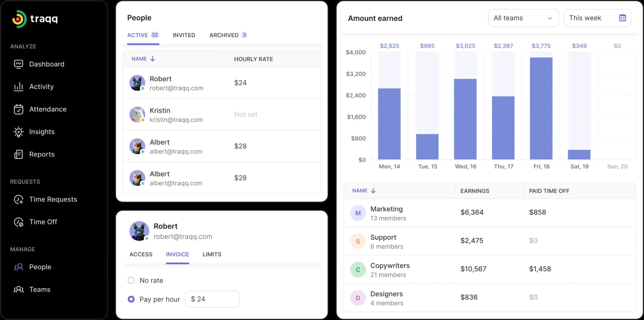Open the This week date picker
The height and width of the screenshot is (320, 644).
[597, 18]
